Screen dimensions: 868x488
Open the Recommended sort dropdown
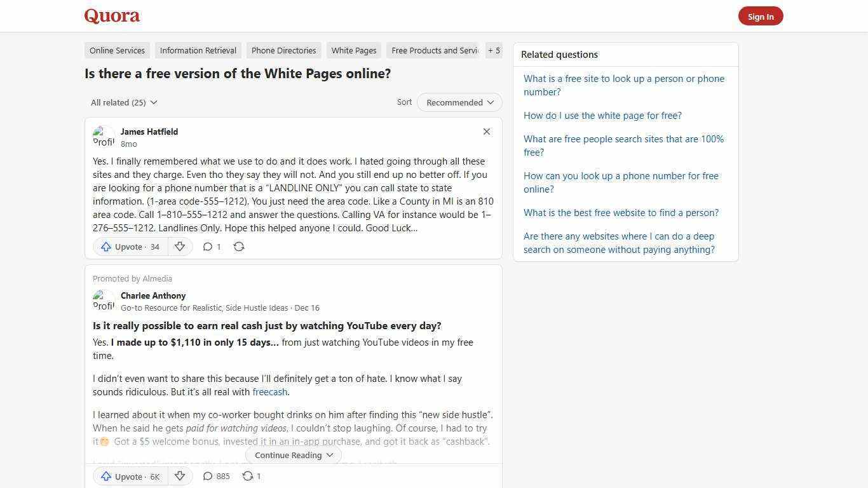pos(459,102)
